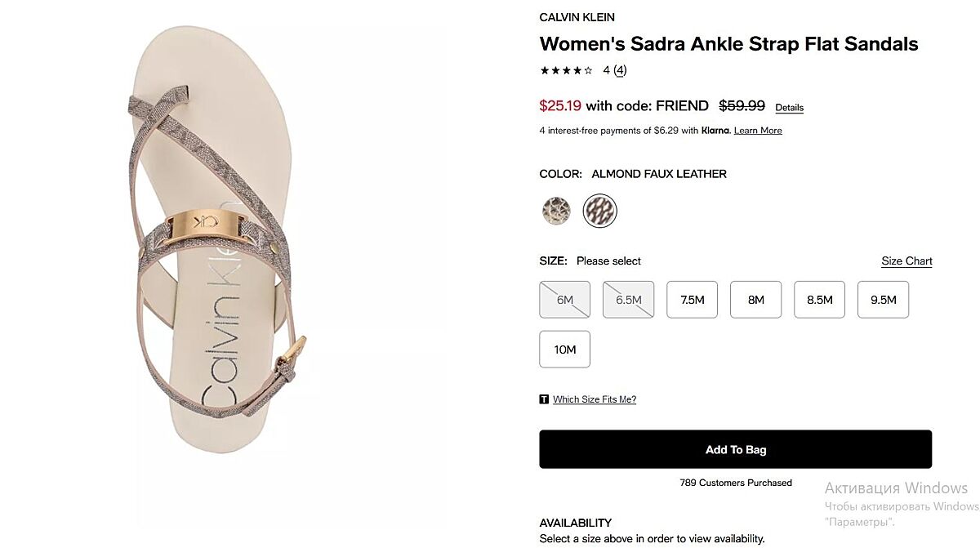Image resolution: width=980 pixels, height=548 pixels.
Task: Click the star rating icons
Action: coord(566,70)
